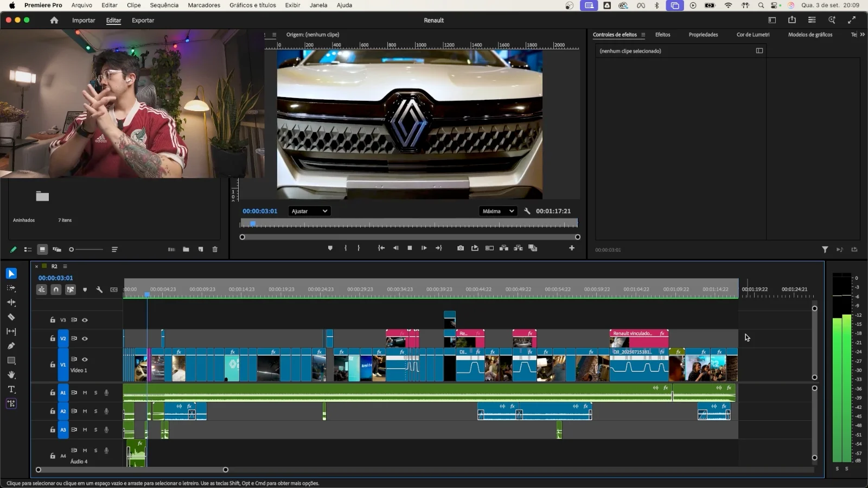Image resolution: width=868 pixels, height=488 pixels.
Task: Go to the Importar workspace
Action: (84, 21)
